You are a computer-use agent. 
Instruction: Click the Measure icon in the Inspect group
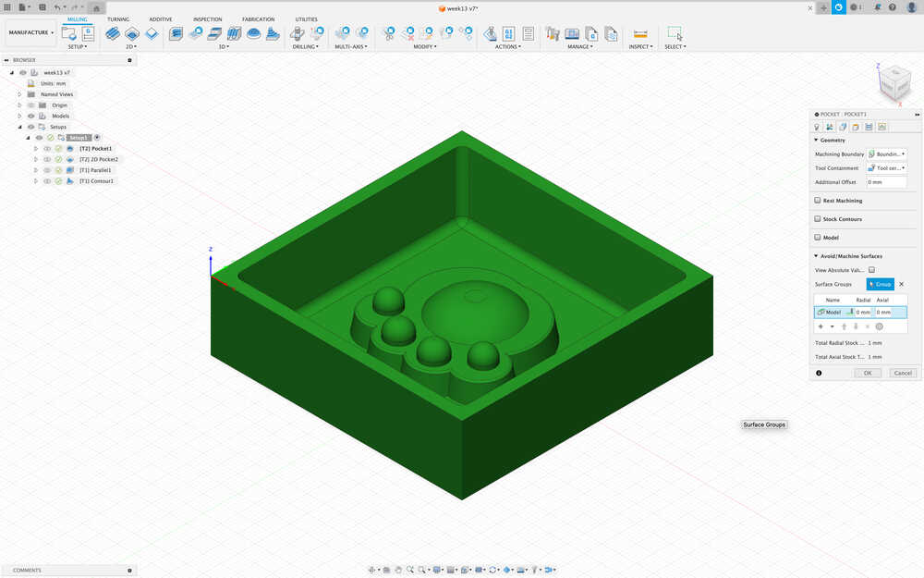pos(640,33)
